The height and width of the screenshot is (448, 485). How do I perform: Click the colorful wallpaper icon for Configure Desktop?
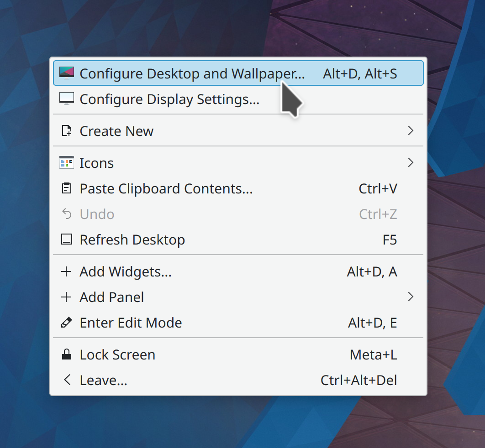tap(67, 73)
